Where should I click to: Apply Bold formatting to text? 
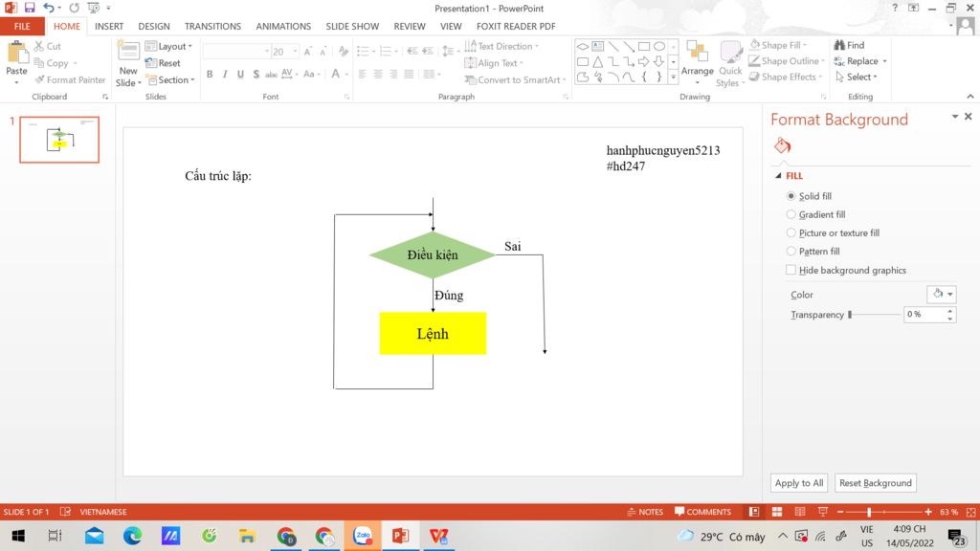(x=210, y=75)
